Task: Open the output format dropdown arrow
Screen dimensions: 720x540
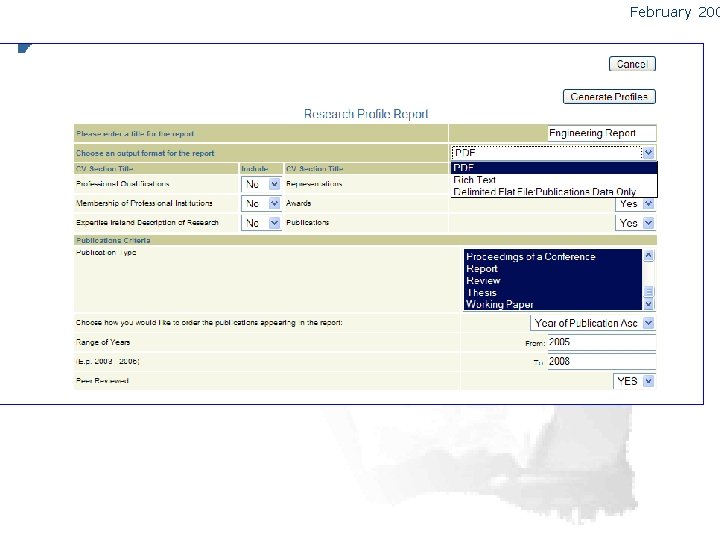Action: [x=648, y=152]
